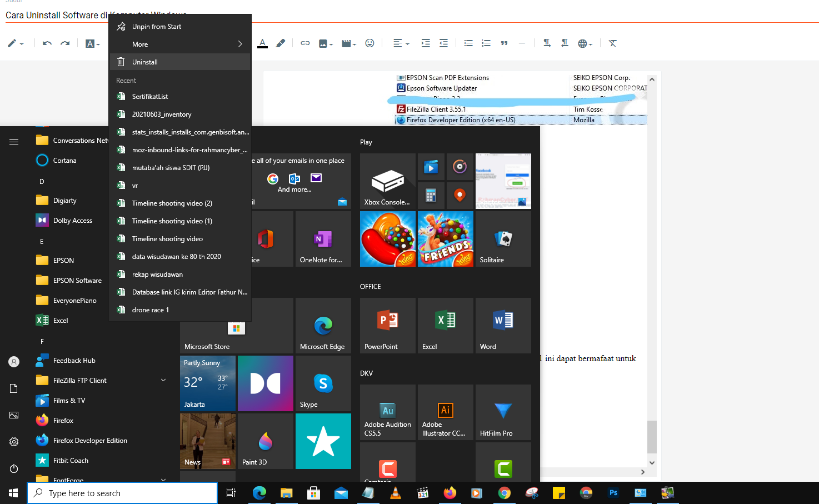Apply bulleted list formatting
The width and height of the screenshot is (819, 504).
pos(468,43)
